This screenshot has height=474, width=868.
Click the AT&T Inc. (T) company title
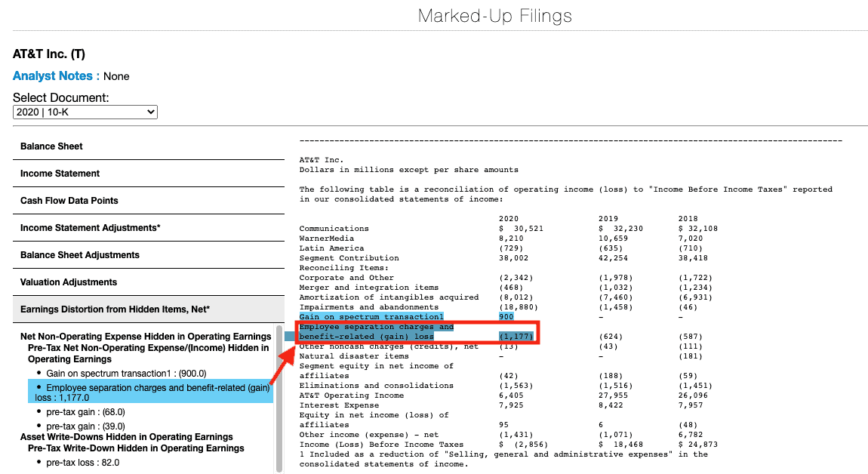click(49, 54)
